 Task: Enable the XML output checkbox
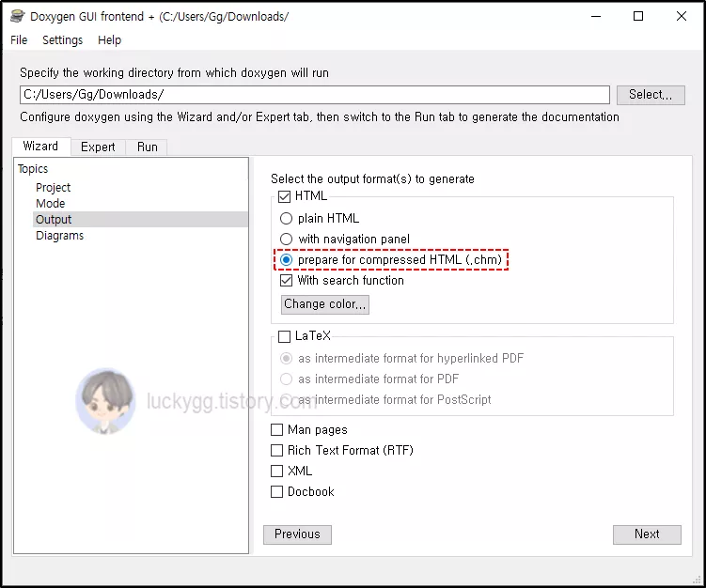click(276, 471)
